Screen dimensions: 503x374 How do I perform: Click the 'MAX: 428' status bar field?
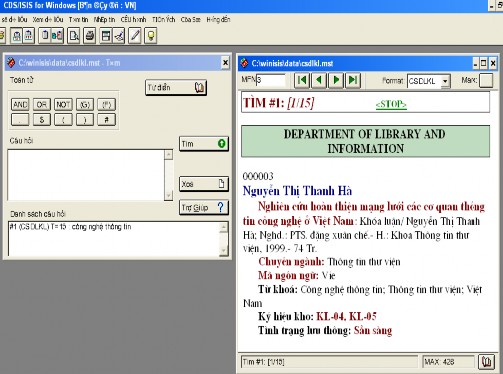[x=448, y=362]
